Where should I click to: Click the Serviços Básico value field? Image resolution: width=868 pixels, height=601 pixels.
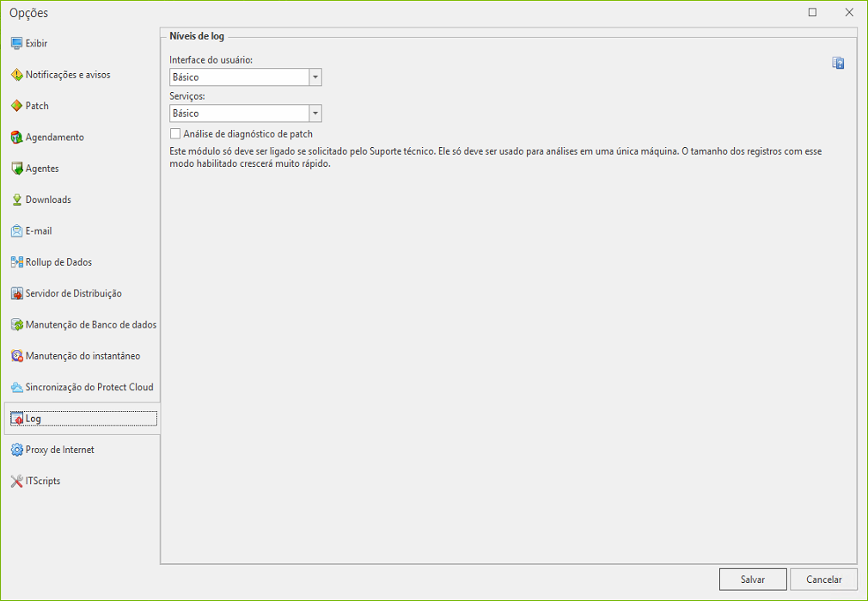[x=239, y=113]
